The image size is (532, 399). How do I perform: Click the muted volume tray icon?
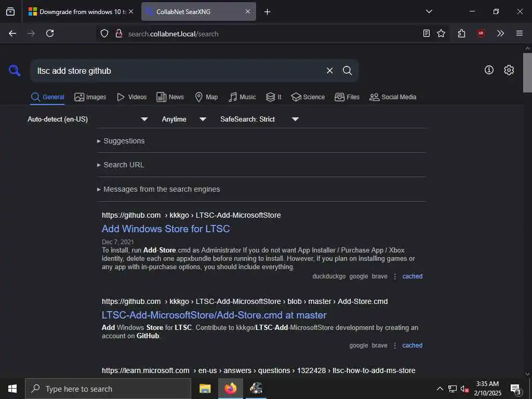tap(464, 389)
